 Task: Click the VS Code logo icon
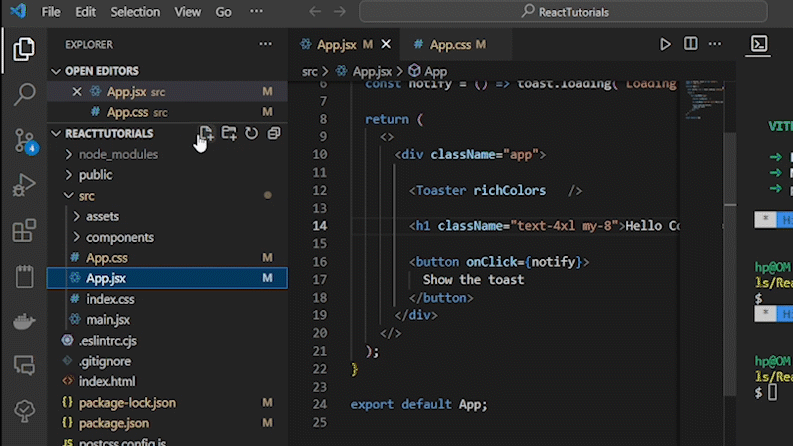tap(18, 11)
